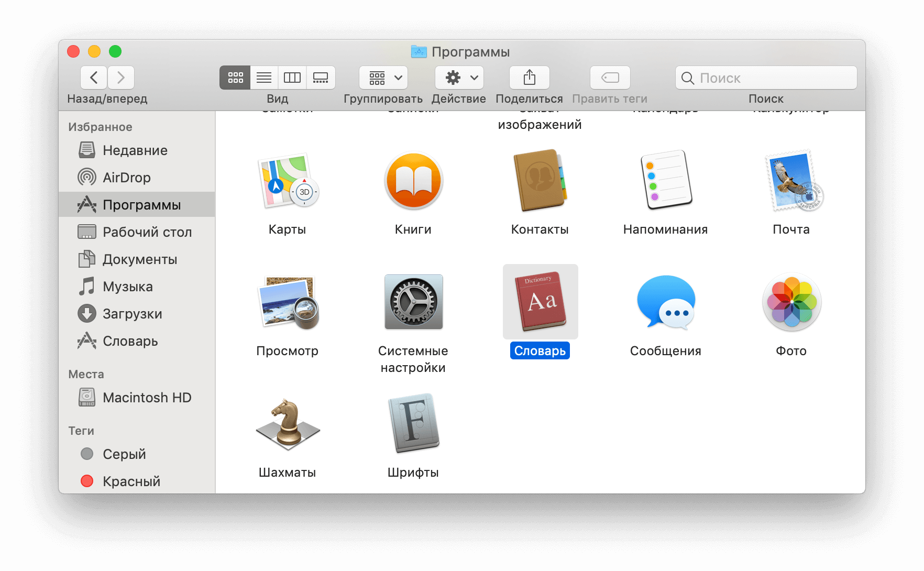Image resolution: width=924 pixels, height=571 pixels.
Task: Click the Поделиться share button
Action: click(530, 78)
